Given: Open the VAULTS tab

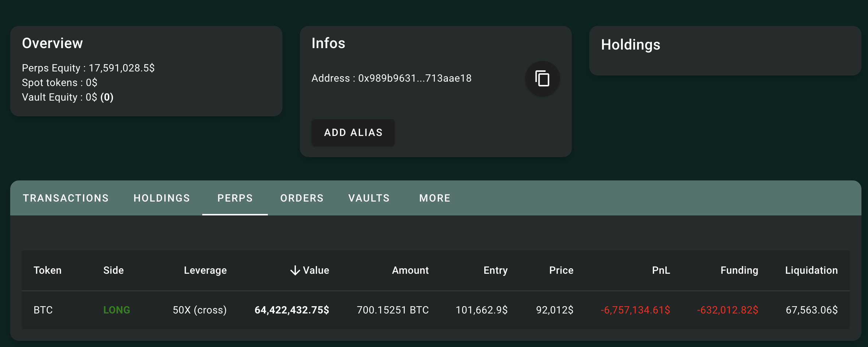Looking at the screenshot, I should [x=369, y=198].
